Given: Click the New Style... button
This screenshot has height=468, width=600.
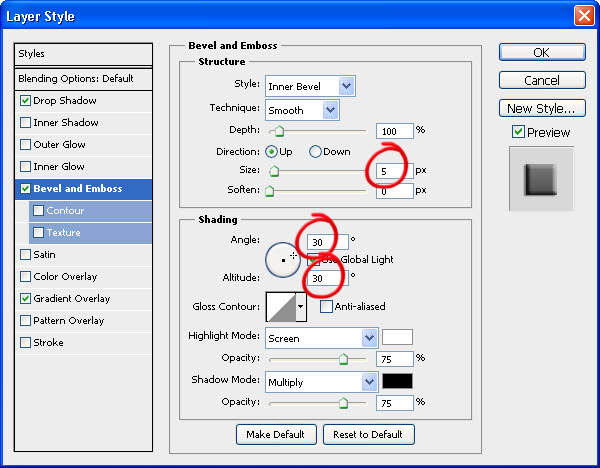Looking at the screenshot, I should (542, 108).
